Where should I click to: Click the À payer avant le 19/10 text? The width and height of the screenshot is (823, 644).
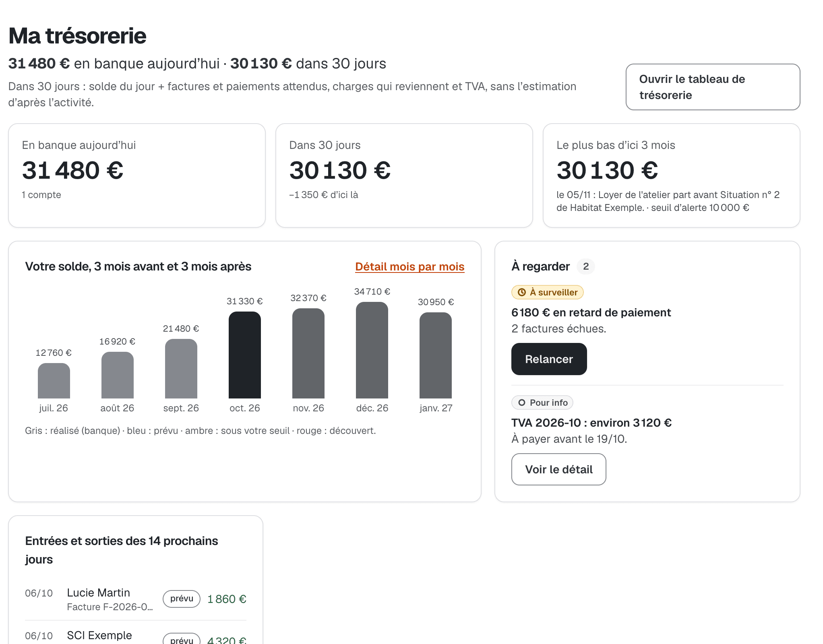click(x=569, y=439)
